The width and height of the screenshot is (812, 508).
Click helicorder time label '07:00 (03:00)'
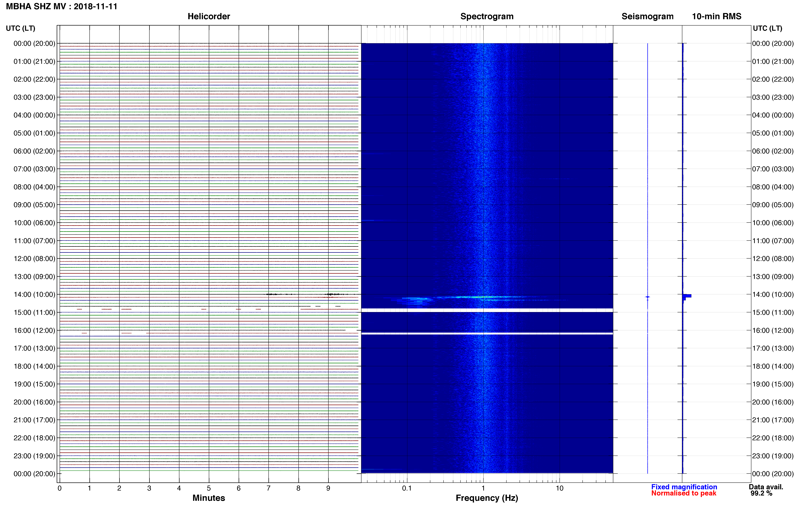(34, 169)
